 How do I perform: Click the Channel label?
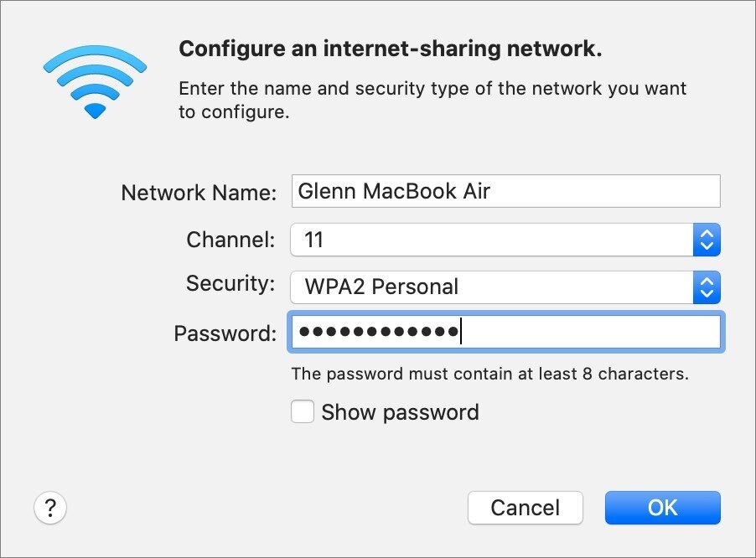[230, 240]
